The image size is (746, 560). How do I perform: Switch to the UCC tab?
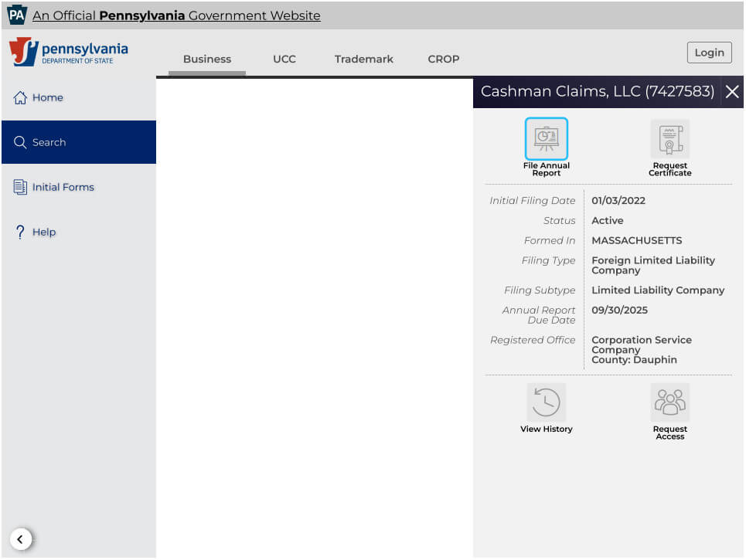pyautogui.click(x=284, y=59)
